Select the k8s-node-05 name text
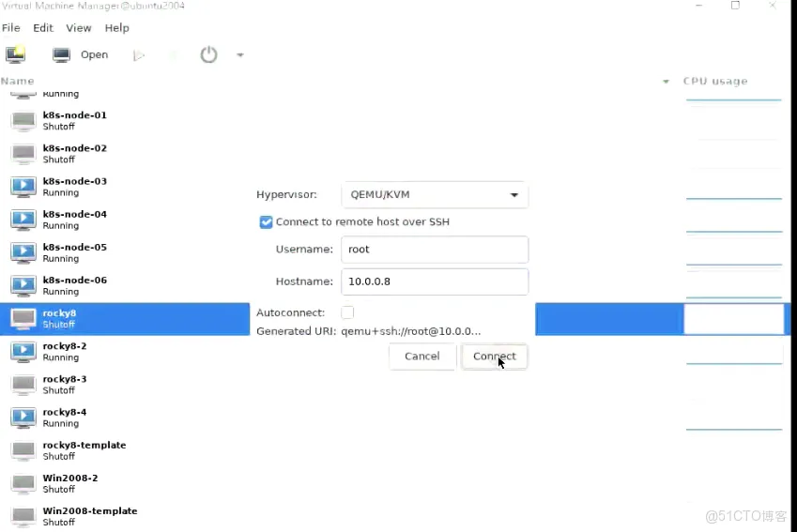 [x=75, y=248]
